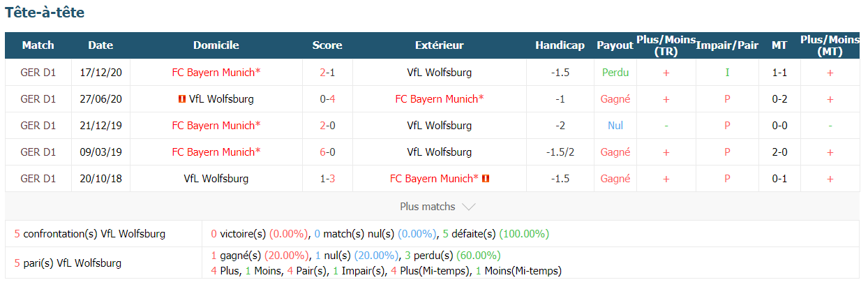Click GER D1 league in 09/03/19 row
Viewport: 868px width, 287px height.
(38, 152)
